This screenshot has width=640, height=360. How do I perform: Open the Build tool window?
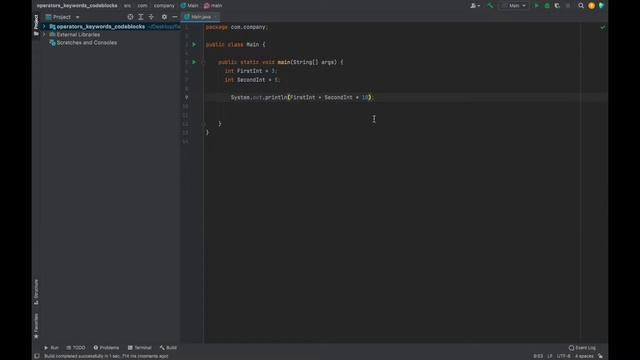[x=168, y=348]
